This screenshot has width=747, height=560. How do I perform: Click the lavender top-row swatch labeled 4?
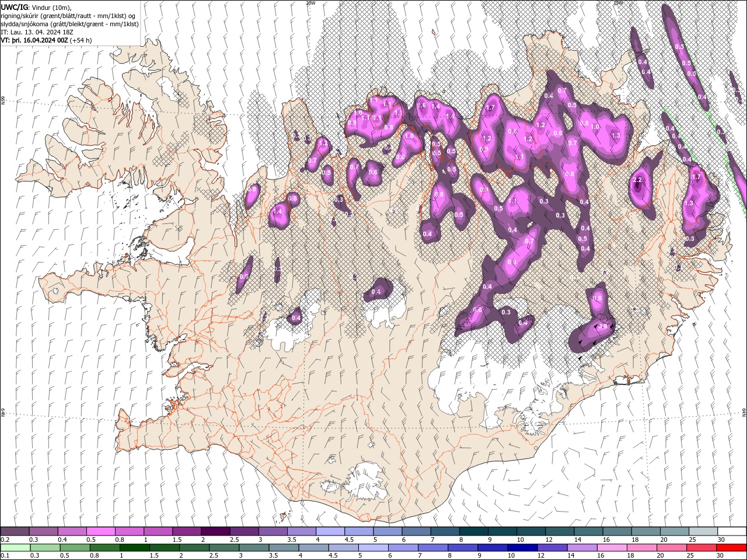click(x=330, y=531)
